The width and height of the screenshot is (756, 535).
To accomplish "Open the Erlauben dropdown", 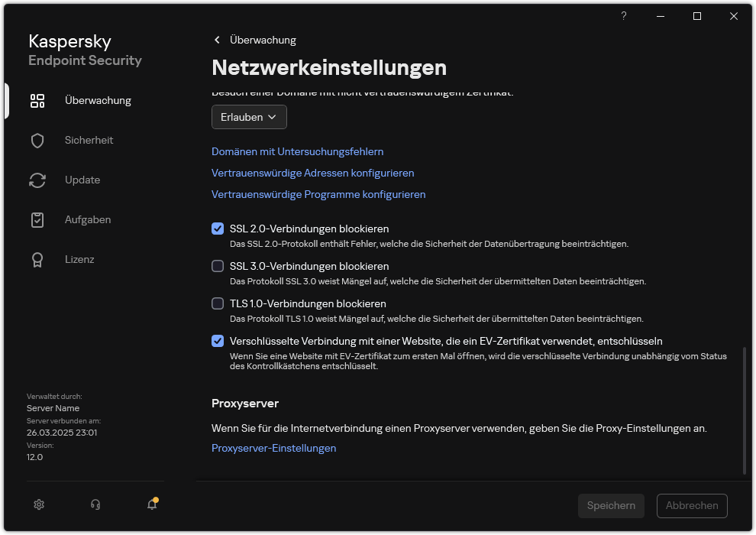I will tap(249, 117).
